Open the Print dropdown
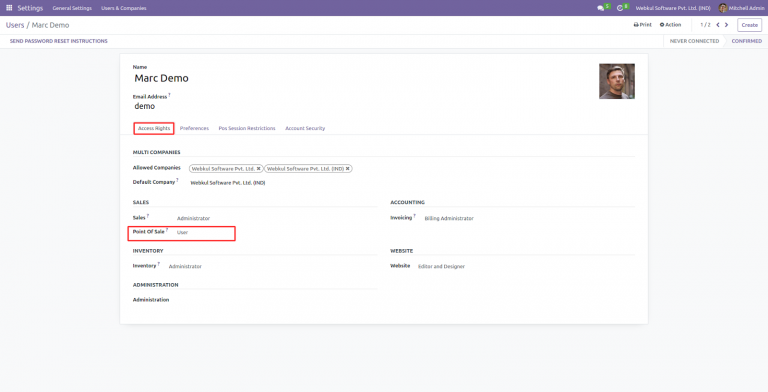This screenshot has height=392, width=768. 643,25
